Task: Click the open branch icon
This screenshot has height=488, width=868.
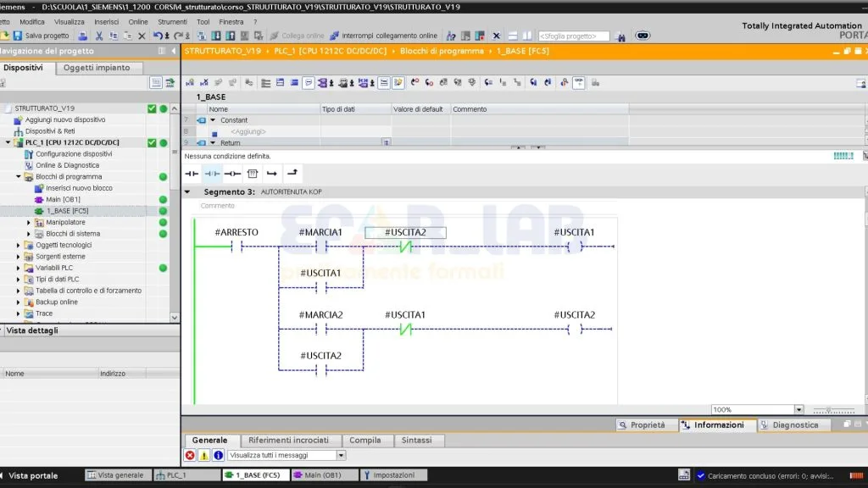Action: tap(271, 173)
